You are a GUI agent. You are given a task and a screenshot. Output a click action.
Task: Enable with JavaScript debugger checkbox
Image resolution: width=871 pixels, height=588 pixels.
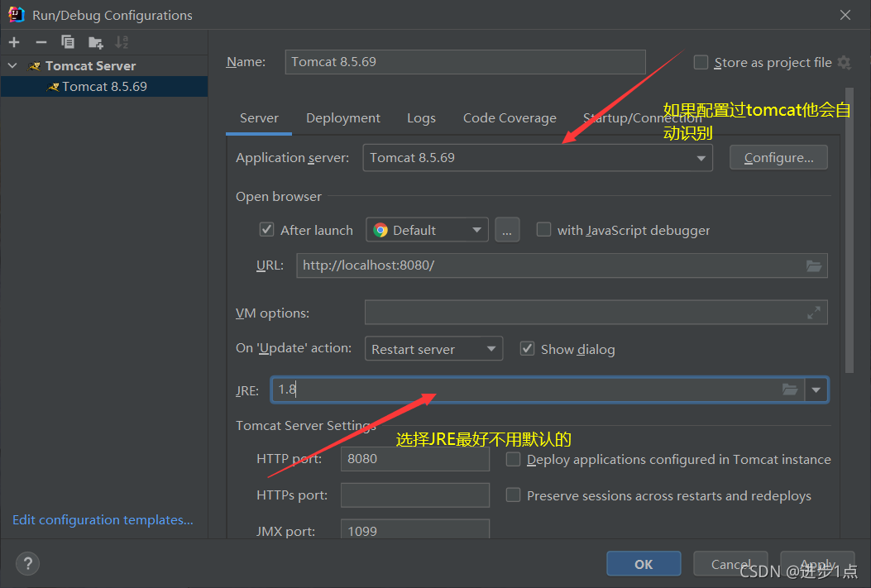pos(543,229)
